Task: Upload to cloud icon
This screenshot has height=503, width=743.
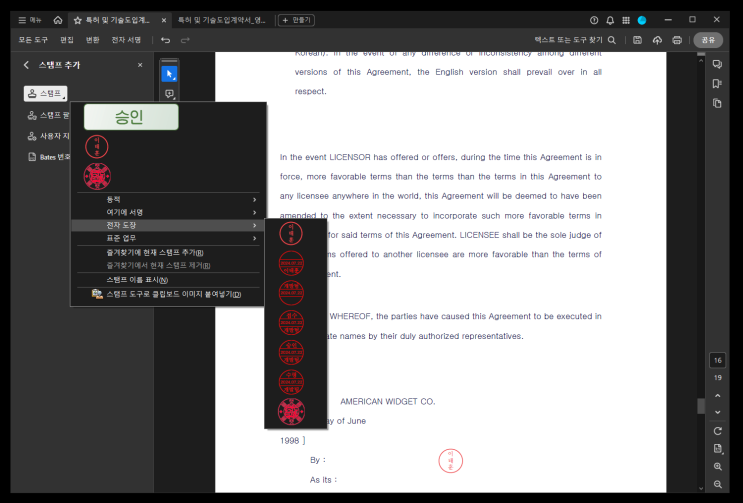Action: tap(657, 40)
